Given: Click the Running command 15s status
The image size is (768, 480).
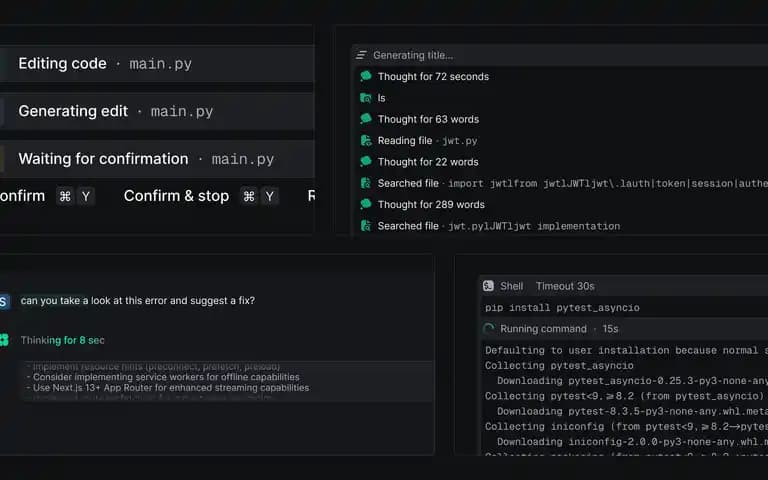Looking at the screenshot, I should (559, 329).
